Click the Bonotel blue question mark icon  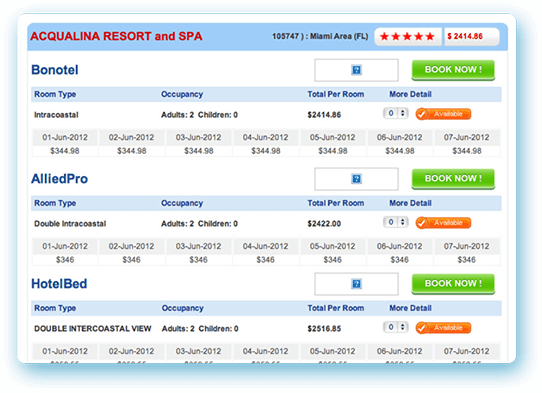coord(356,70)
